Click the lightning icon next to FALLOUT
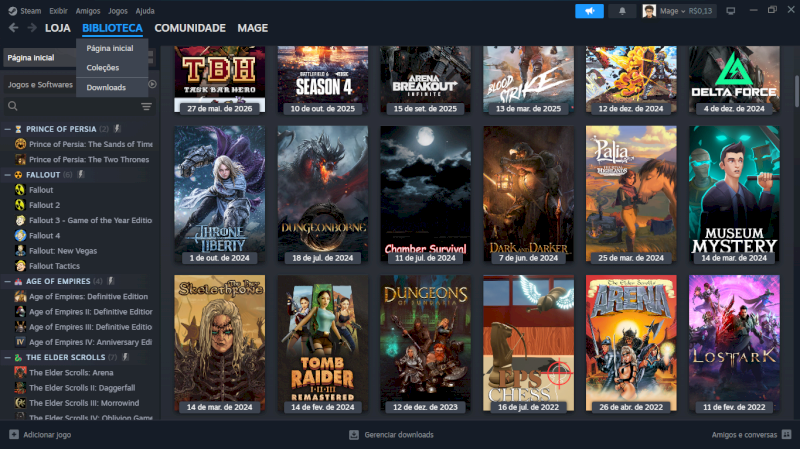This screenshot has height=449, width=800. [81, 174]
